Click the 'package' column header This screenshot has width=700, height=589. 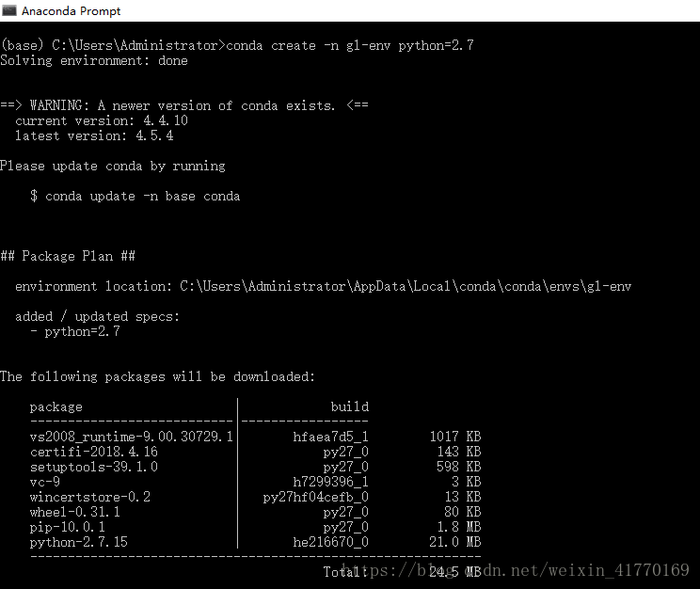coord(56,406)
